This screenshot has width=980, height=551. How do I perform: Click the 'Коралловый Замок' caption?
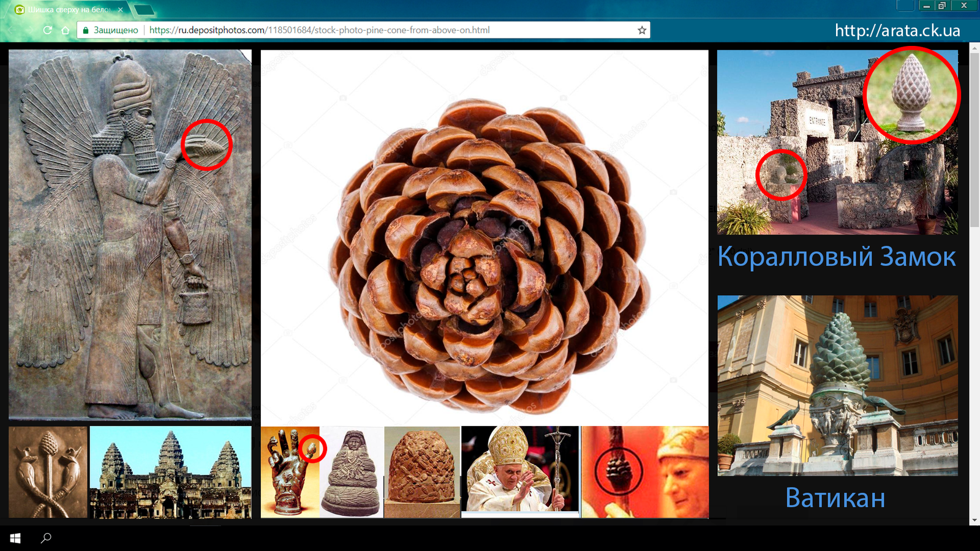837,257
